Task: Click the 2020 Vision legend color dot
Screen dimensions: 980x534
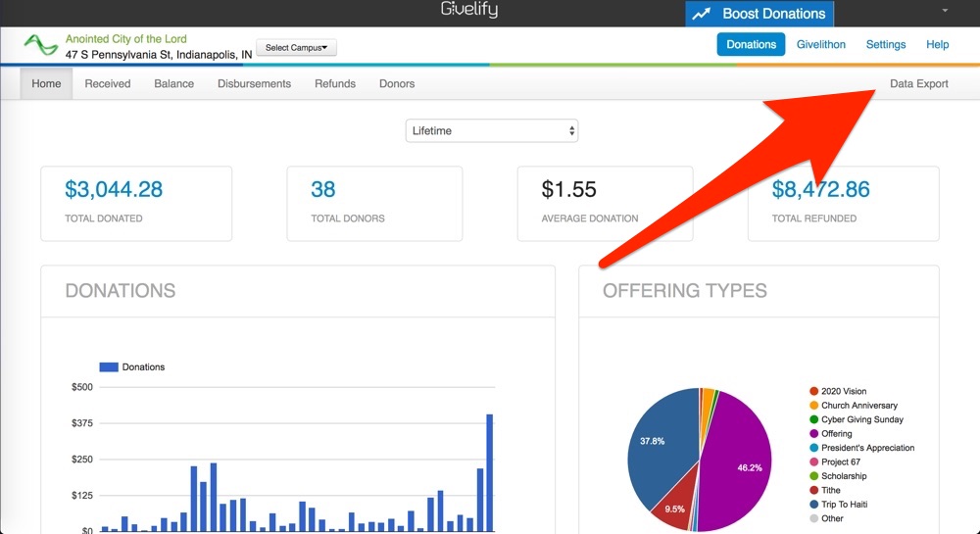Action: pos(813,391)
